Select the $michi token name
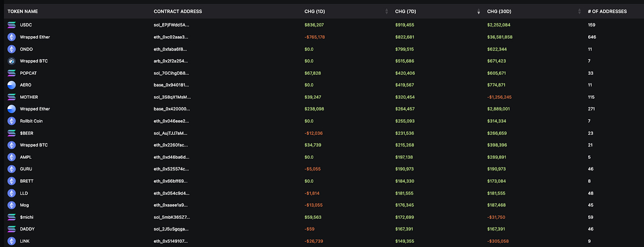The image size is (644, 247). [x=27, y=217]
